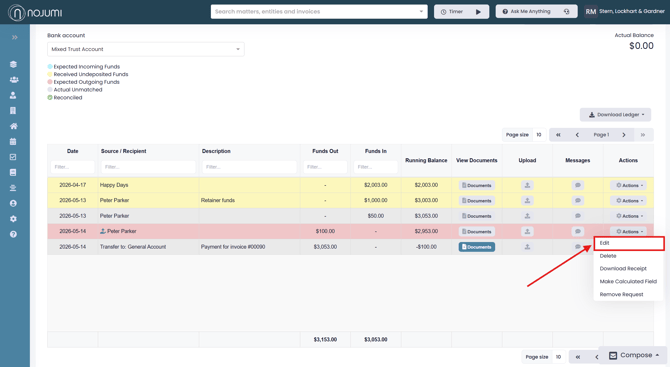This screenshot has width=670, height=367.
Task: Open messages for the $100.00 Funds Out row
Action: coord(578,232)
